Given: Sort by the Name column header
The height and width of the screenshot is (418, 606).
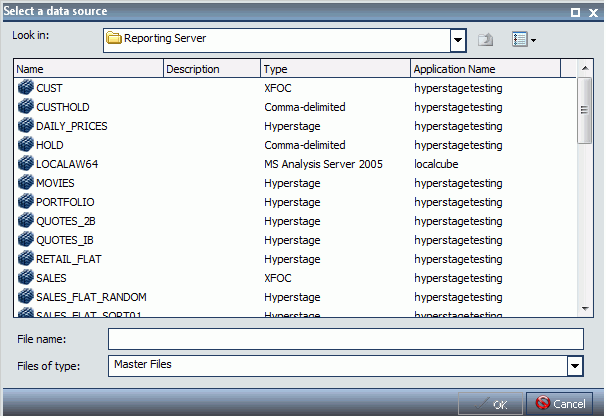Looking at the screenshot, I should [89, 69].
